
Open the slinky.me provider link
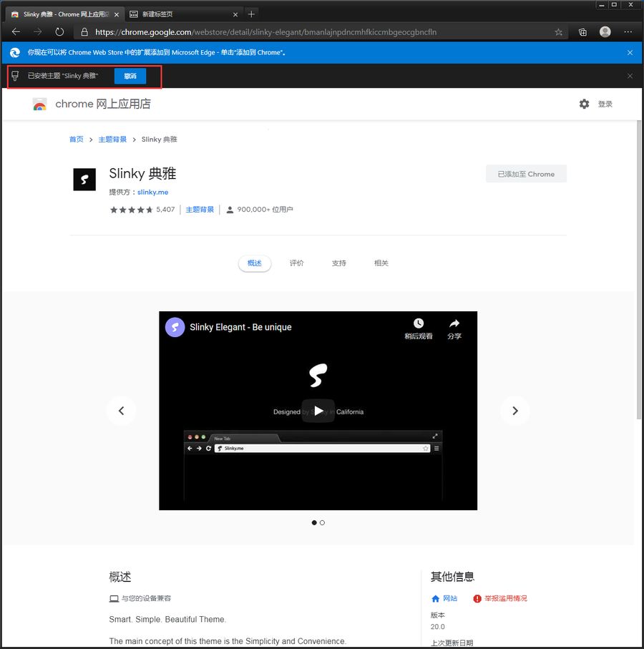[152, 192]
